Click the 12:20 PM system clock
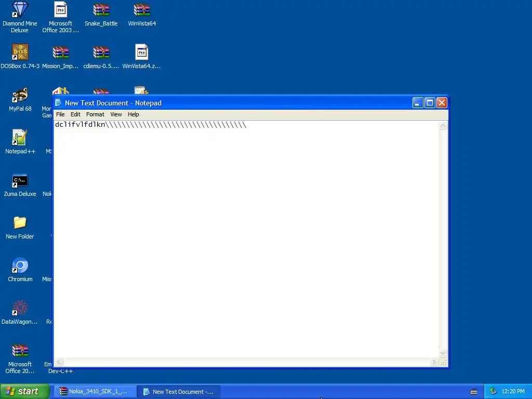 [x=513, y=392]
